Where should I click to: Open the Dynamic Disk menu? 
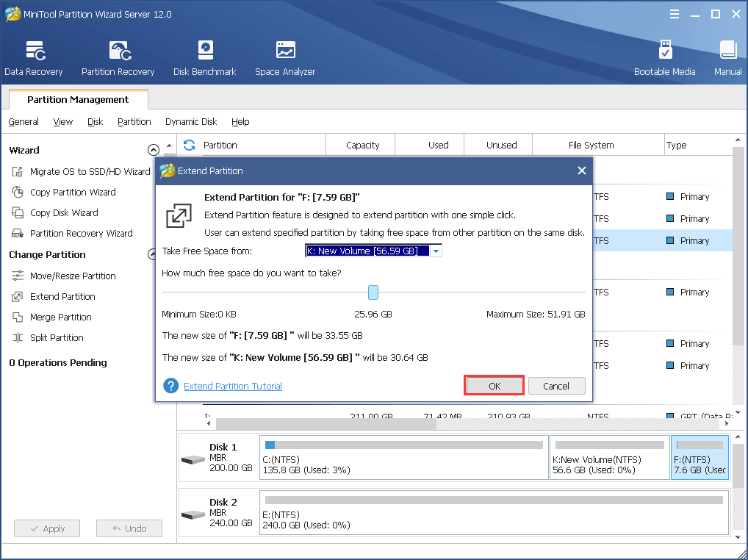point(191,122)
